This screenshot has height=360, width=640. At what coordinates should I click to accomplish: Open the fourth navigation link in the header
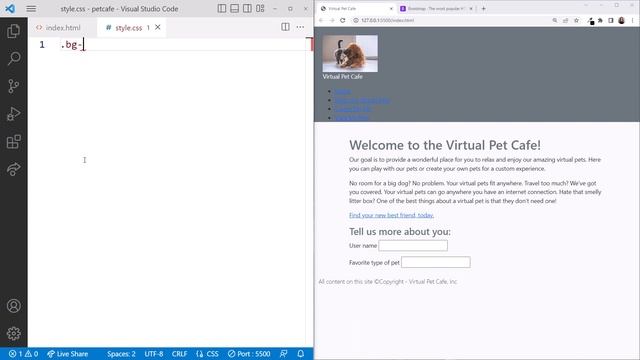click(x=351, y=118)
